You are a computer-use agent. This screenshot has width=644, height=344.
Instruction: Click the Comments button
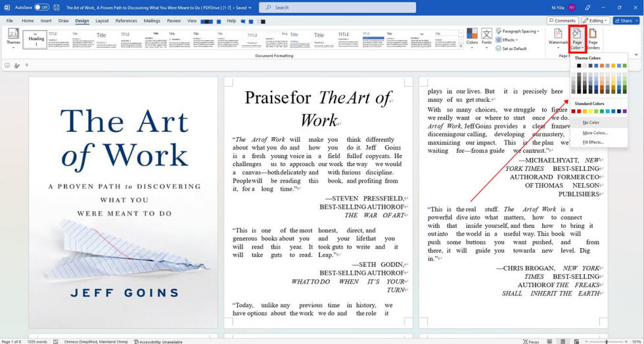click(563, 20)
